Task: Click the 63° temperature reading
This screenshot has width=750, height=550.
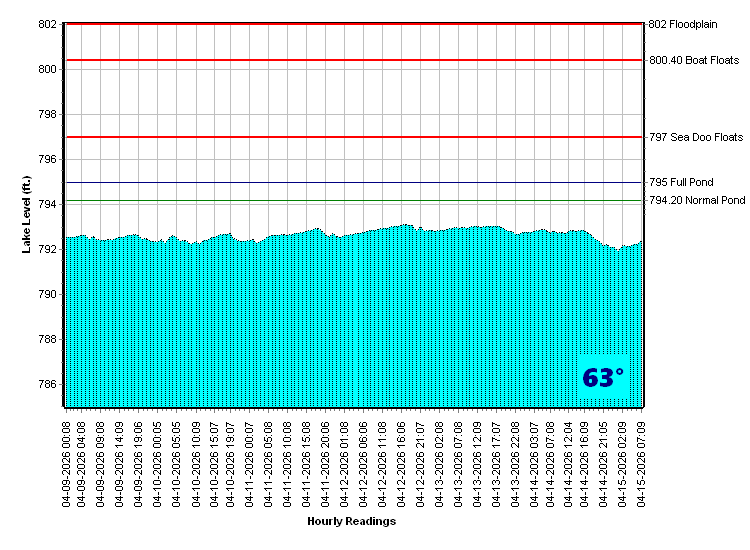Action: (x=603, y=378)
